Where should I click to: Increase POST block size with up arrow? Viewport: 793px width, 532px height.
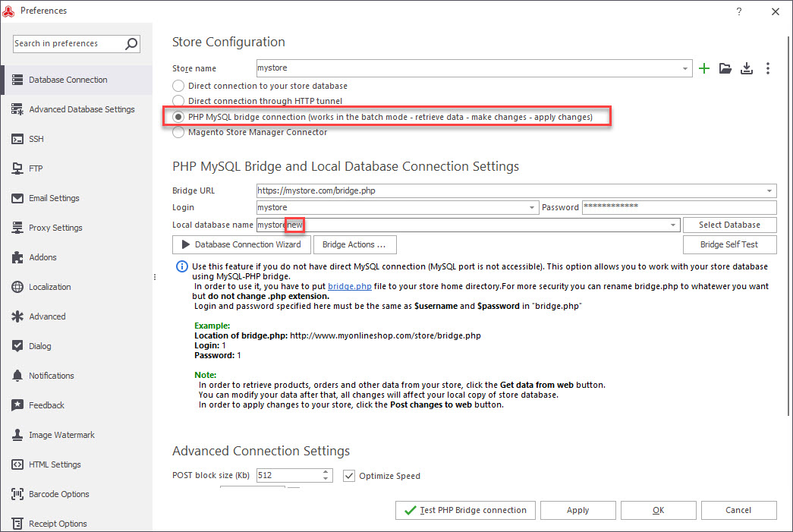(326, 472)
